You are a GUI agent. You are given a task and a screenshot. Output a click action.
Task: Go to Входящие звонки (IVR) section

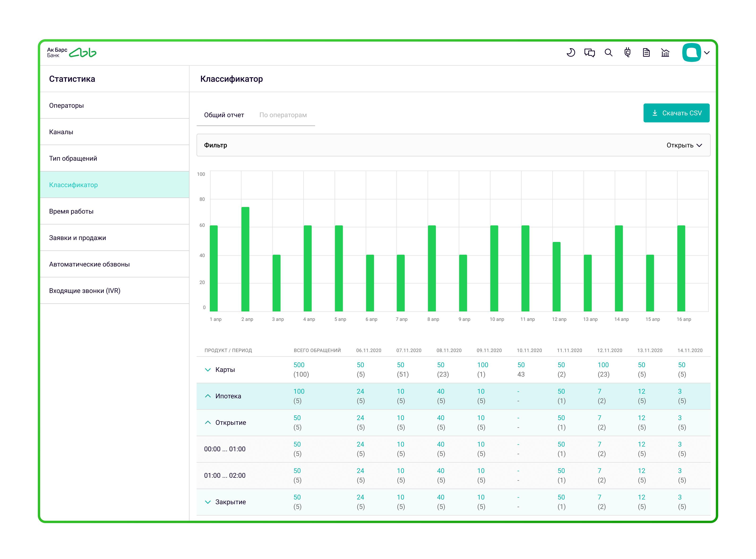coord(85,291)
